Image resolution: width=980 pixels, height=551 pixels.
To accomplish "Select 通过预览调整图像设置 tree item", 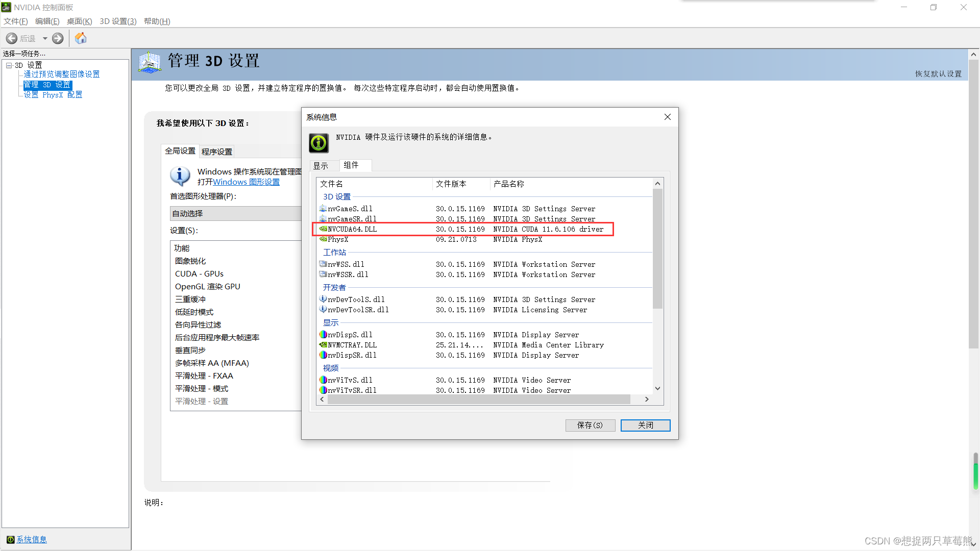I will click(61, 74).
